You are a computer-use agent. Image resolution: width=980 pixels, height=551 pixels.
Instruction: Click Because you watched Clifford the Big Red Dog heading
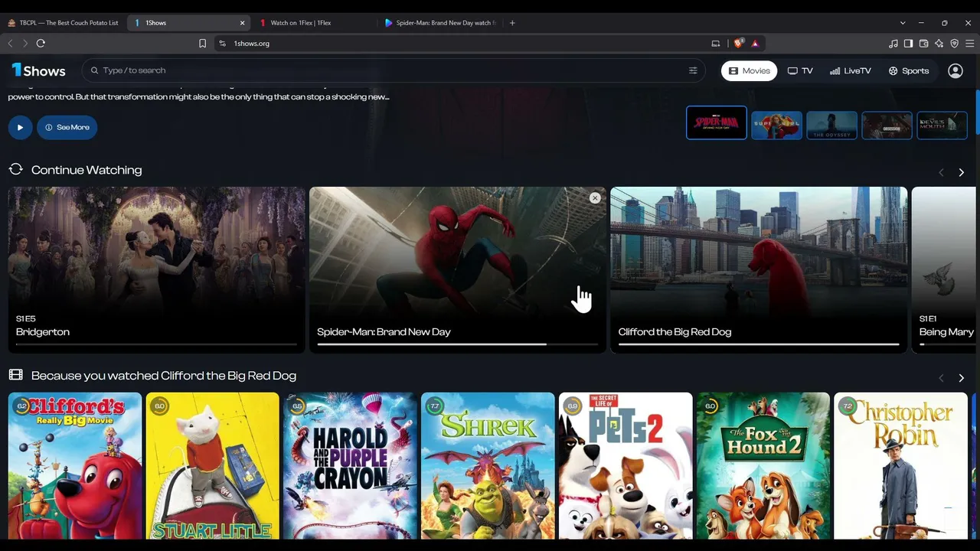pos(164,376)
